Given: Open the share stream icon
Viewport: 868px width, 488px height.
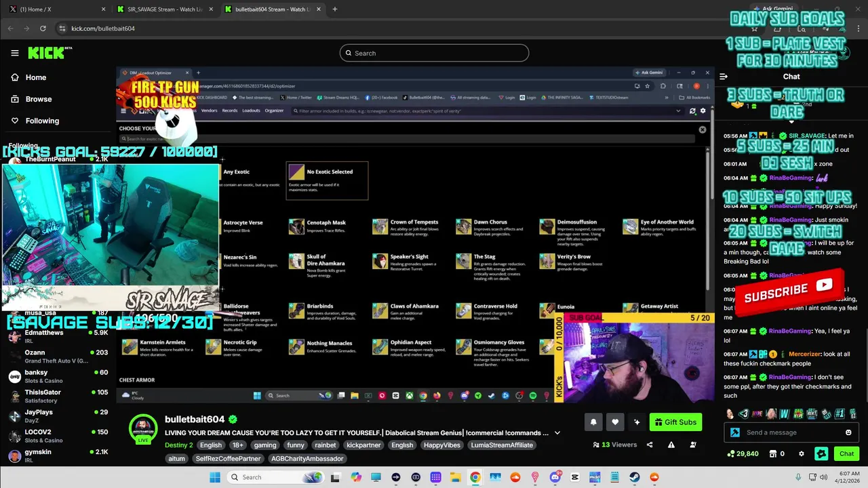Looking at the screenshot, I should coord(650,445).
